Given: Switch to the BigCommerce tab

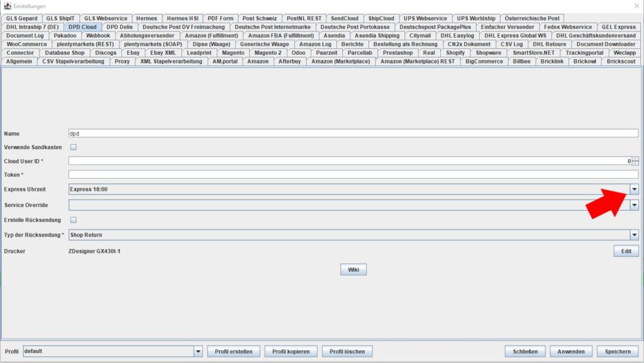Looking at the screenshot, I should [x=484, y=62].
